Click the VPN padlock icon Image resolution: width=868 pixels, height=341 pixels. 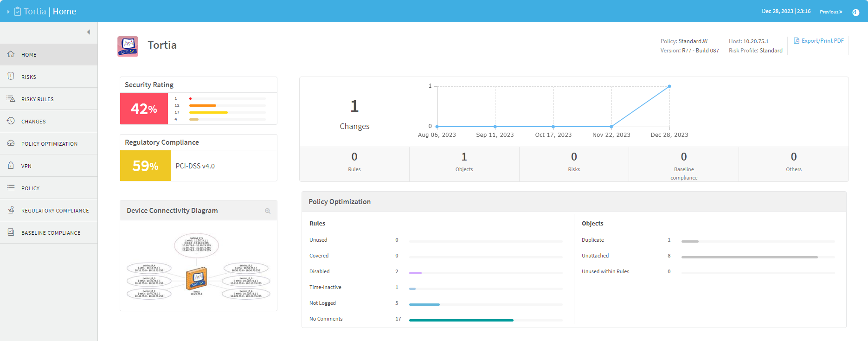11,166
